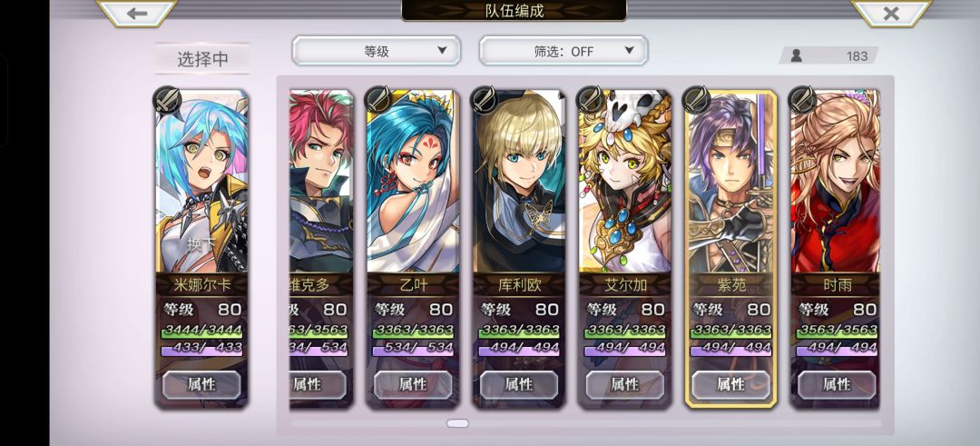Click the sword icon on 库利欧 card

[485, 100]
